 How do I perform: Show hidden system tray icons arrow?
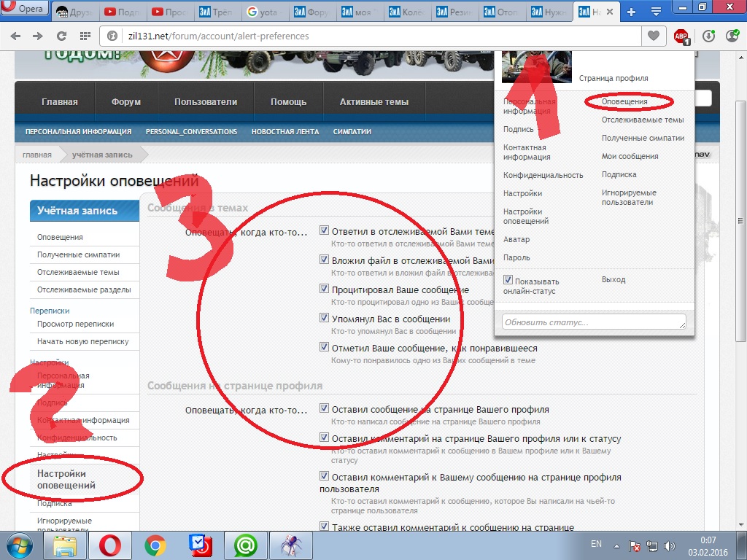pyautogui.click(x=616, y=545)
